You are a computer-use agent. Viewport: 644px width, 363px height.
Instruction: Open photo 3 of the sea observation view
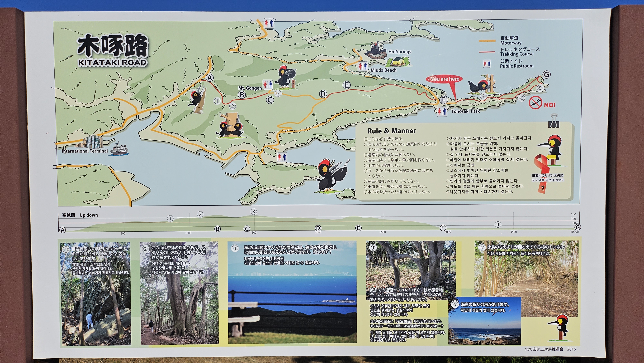click(292, 292)
